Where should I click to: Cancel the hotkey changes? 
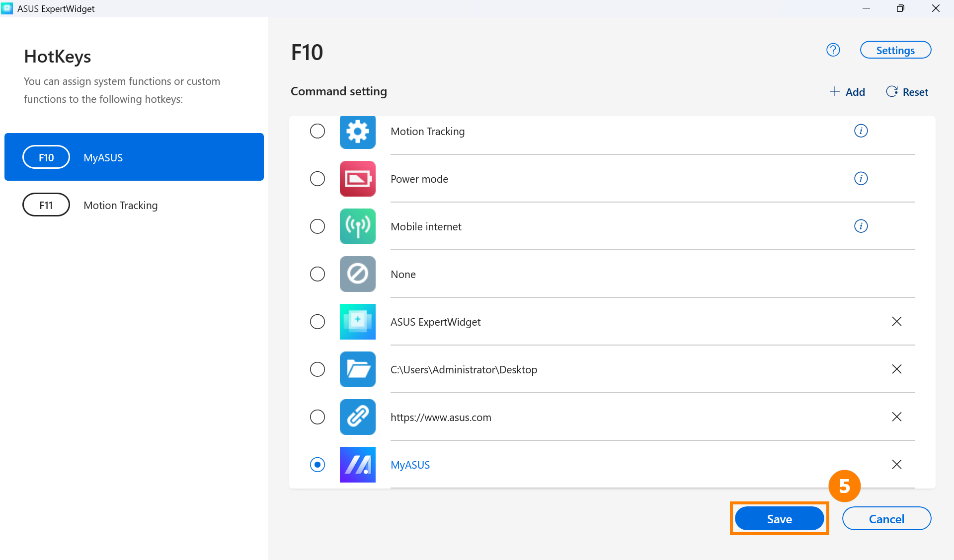point(886,519)
